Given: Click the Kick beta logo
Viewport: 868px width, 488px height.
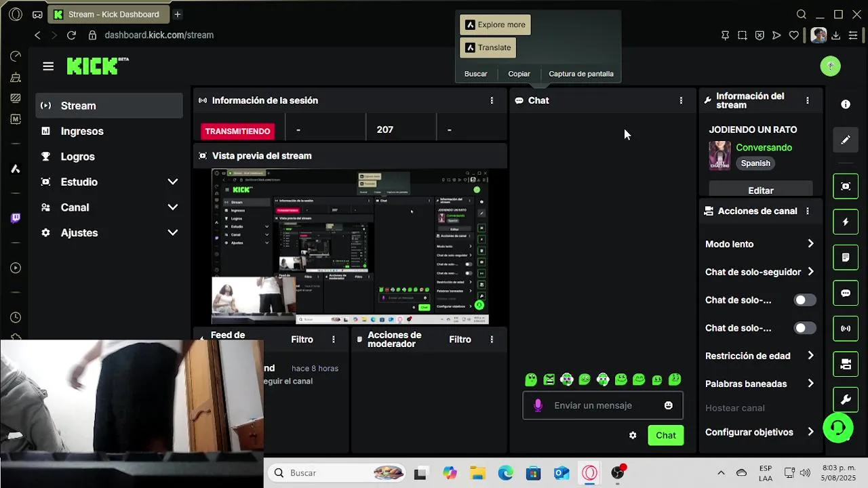Looking at the screenshot, I should coord(98,66).
